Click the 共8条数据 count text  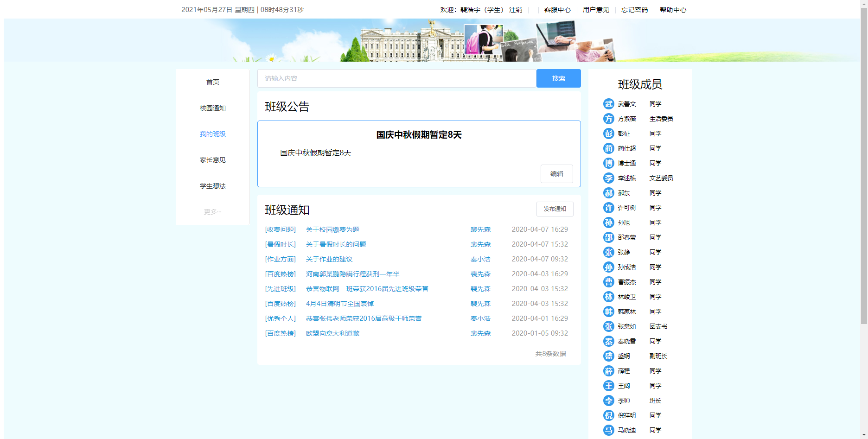click(550, 354)
